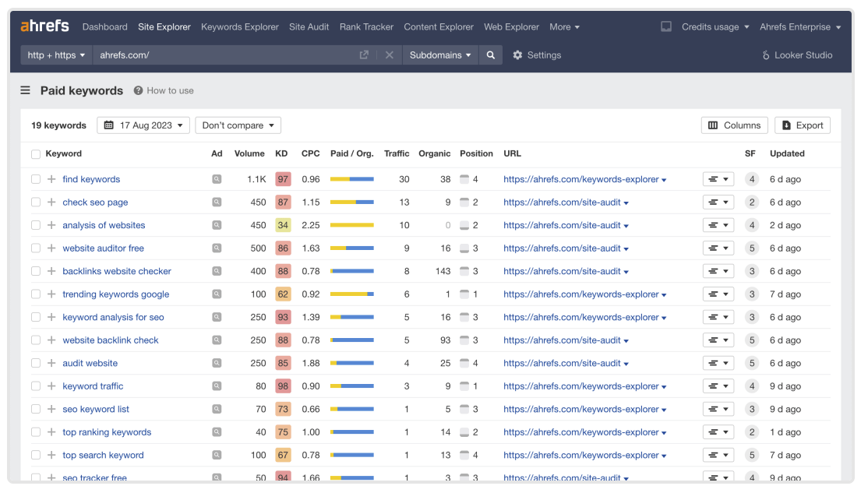Click Ad preview icon for keyword analysis for seo
This screenshot has height=493, width=868.
click(x=217, y=317)
